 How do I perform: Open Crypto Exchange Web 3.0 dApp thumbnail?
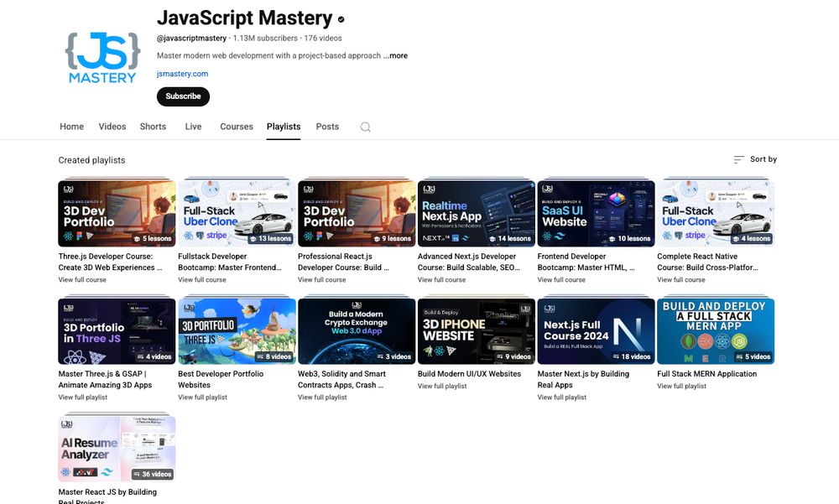tap(357, 331)
